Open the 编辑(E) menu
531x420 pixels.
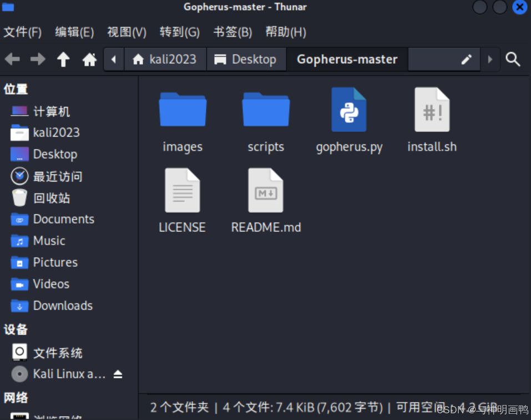click(74, 32)
